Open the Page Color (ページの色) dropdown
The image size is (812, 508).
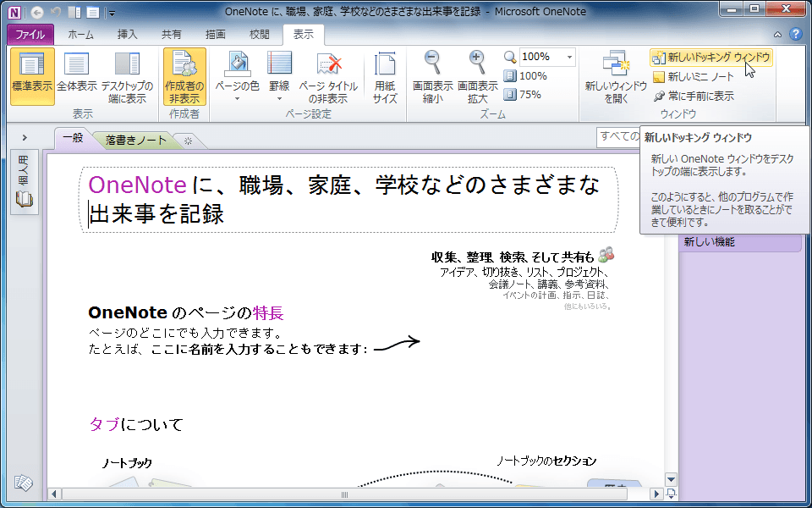pos(237,77)
